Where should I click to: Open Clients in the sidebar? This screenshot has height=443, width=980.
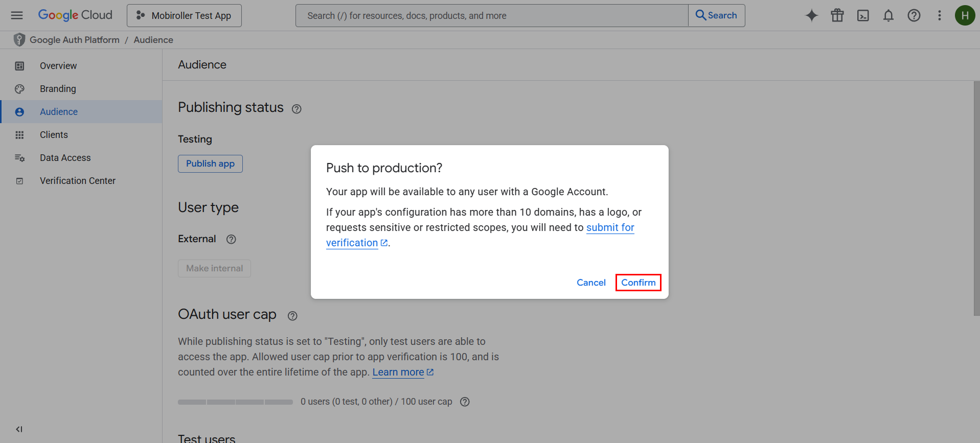[81, 134]
